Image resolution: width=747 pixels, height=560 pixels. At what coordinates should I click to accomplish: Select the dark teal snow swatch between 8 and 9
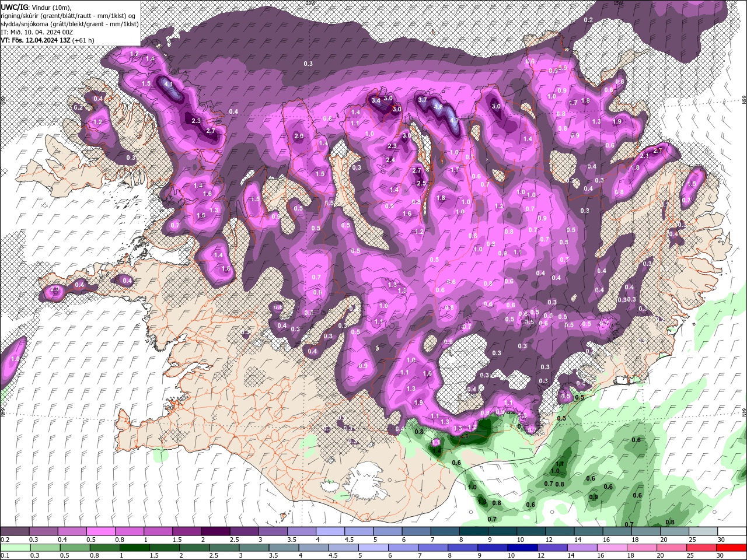(473, 531)
